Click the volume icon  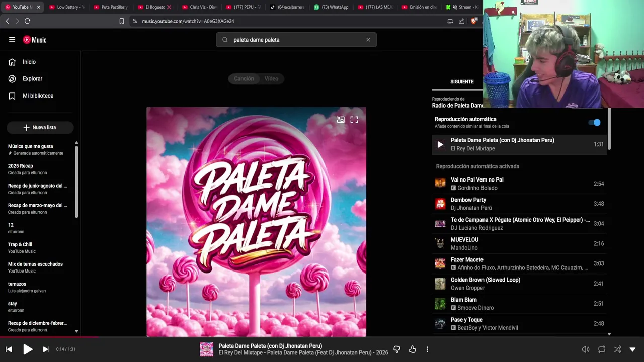[x=586, y=349]
